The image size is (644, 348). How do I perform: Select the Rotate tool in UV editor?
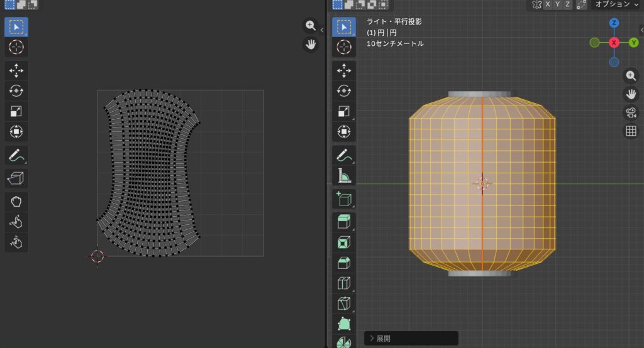pos(16,91)
